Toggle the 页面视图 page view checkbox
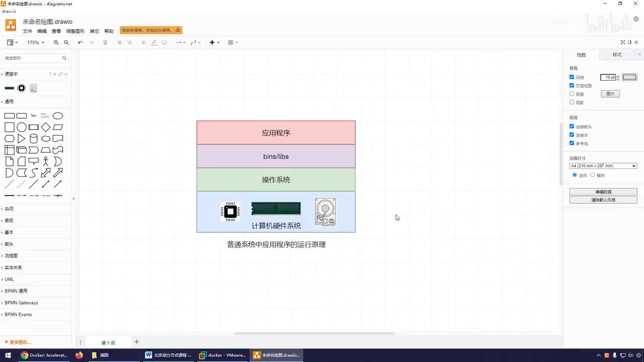 pos(572,85)
